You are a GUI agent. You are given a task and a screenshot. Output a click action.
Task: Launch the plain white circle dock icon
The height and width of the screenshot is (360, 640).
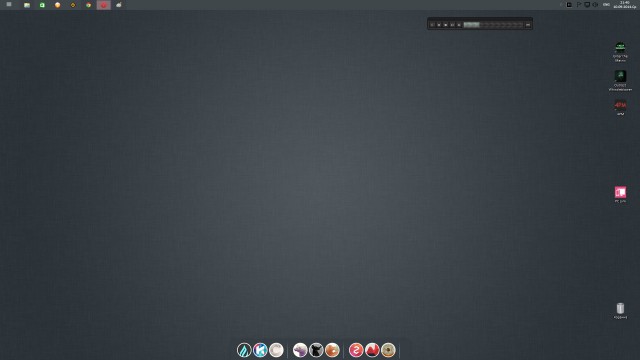(x=276, y=350)
